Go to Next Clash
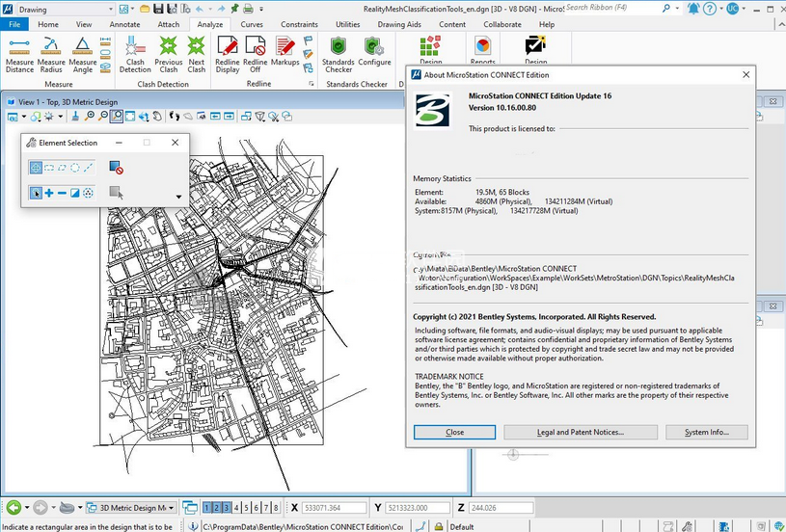The width and height of the screenshot is (786, 532). pos(197,55)
